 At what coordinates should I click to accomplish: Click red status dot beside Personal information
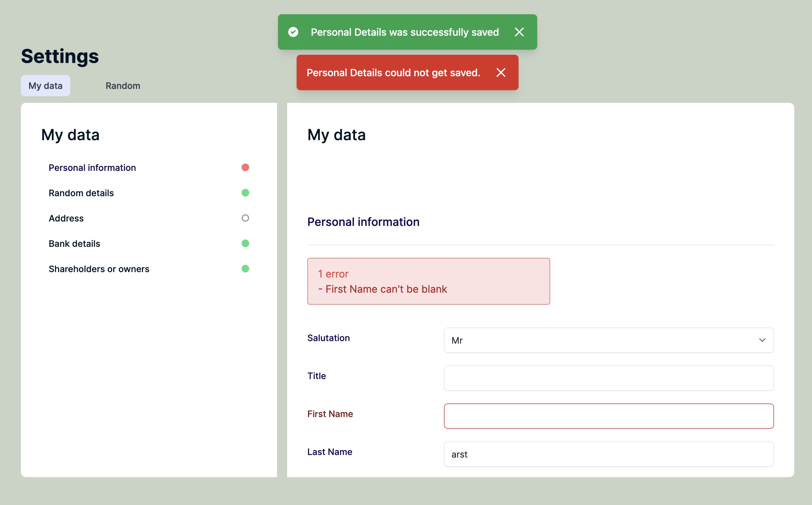pyautogui.click(x=245, y=167)
